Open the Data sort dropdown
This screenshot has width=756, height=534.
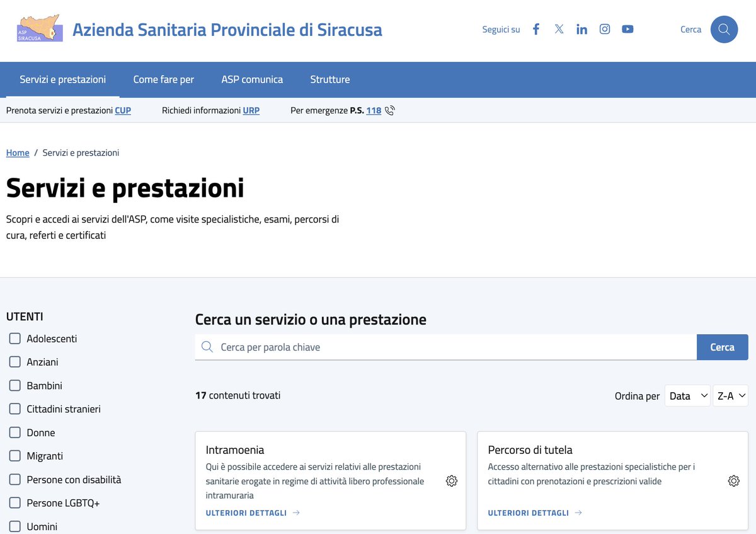(x=687, y=395)
